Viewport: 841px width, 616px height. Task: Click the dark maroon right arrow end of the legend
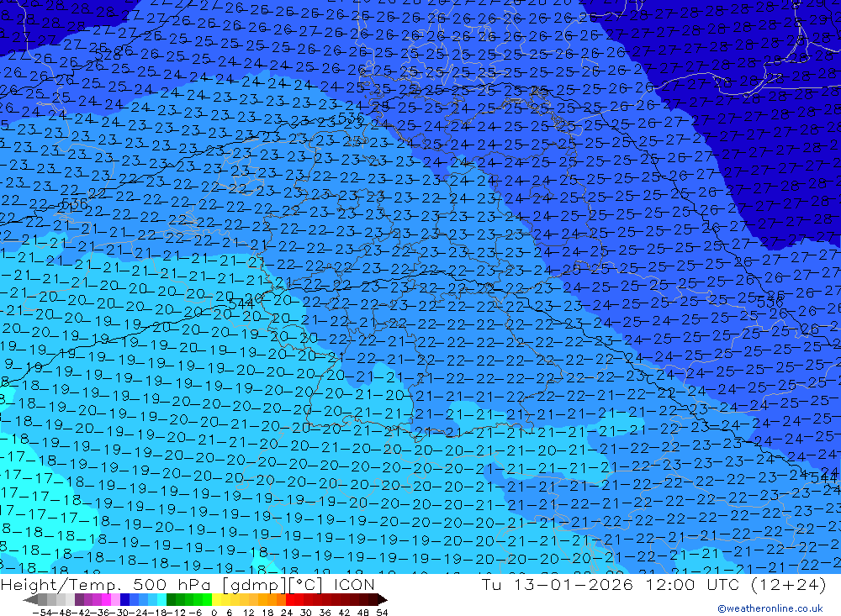tap(383, 599)
